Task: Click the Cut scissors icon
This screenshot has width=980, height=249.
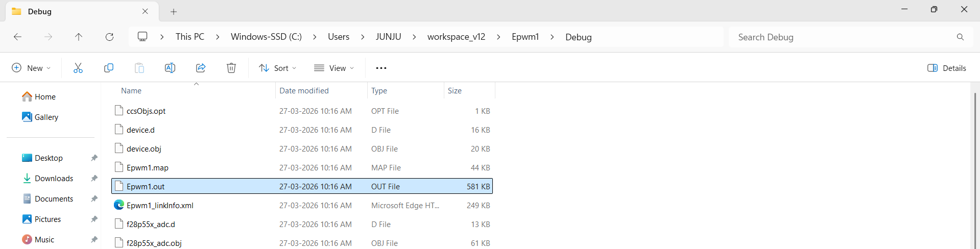Action: click(78, 68)
